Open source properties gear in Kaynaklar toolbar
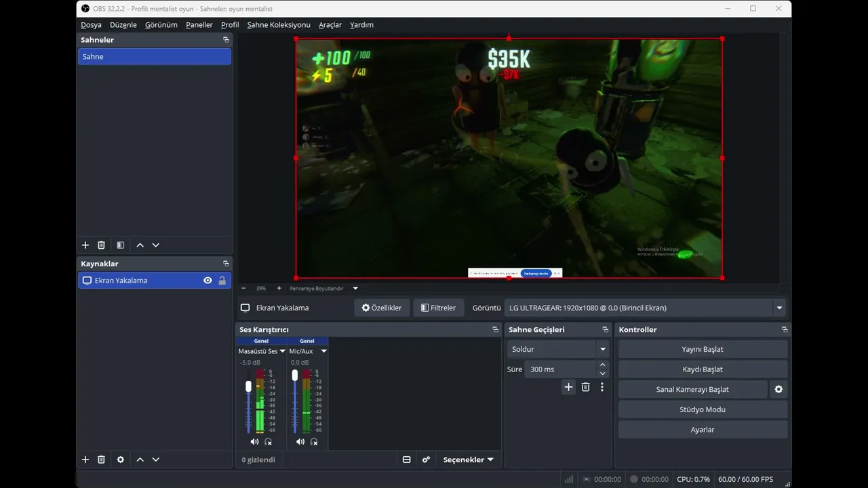The image size is (868, 488). (120, 460)
